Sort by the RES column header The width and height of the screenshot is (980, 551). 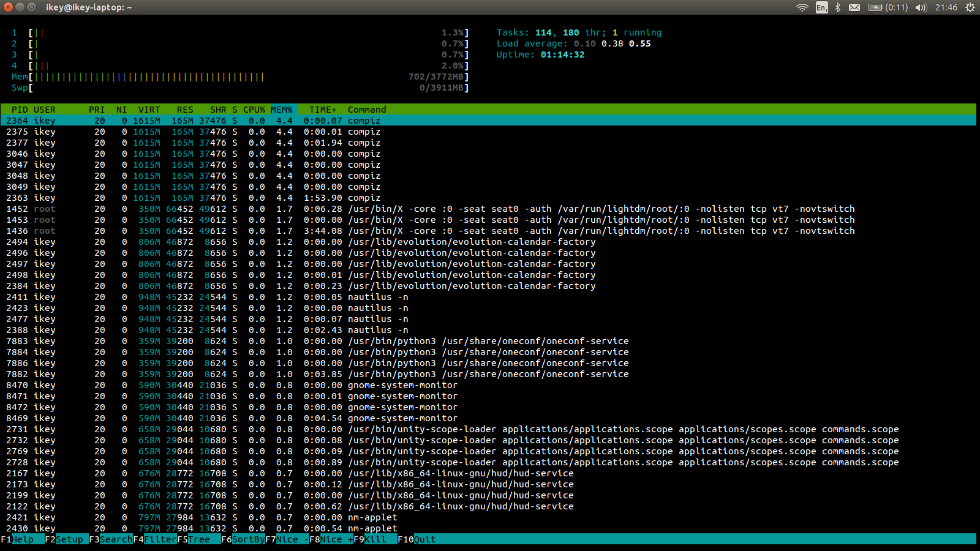(185, 110)
